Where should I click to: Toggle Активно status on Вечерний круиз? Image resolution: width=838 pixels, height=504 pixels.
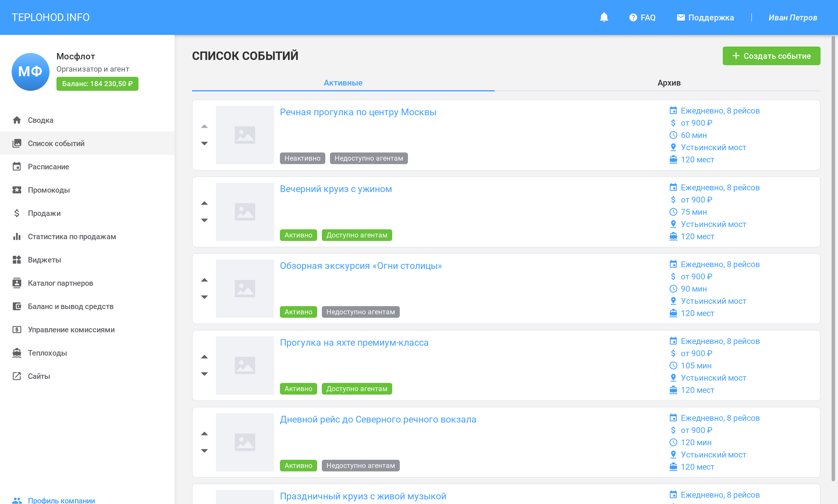(298, 235)
